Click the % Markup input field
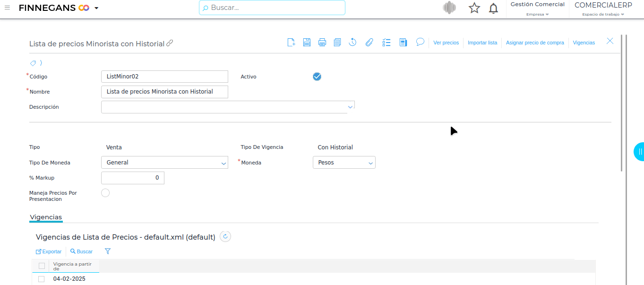Image resolution: width=644 pixels, height=285 pixels. [133, 178]
